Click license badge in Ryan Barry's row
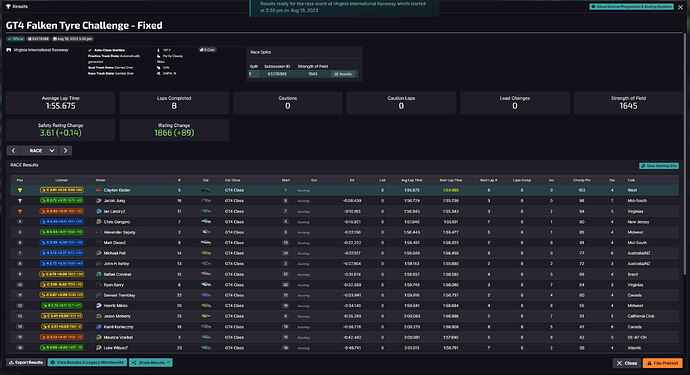This screenshot has width=690, height=375. coord(62,285)
